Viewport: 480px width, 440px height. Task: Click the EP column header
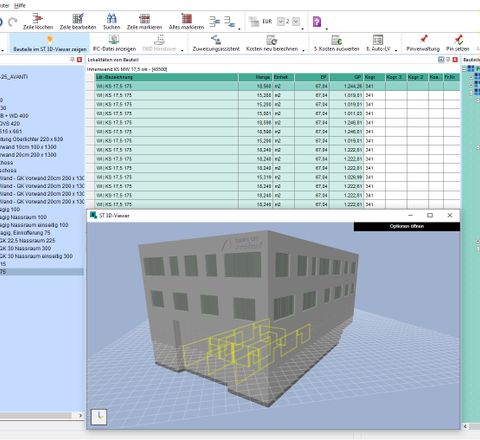[x=312, y=77]
